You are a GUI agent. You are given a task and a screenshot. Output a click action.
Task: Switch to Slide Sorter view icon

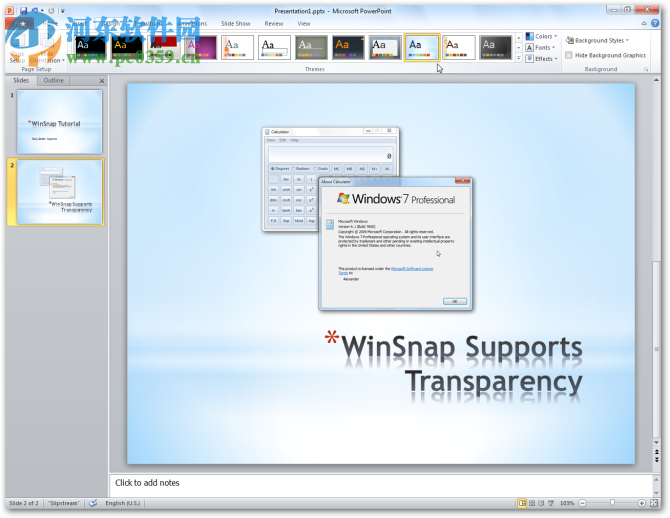click(x=532, y=503)
